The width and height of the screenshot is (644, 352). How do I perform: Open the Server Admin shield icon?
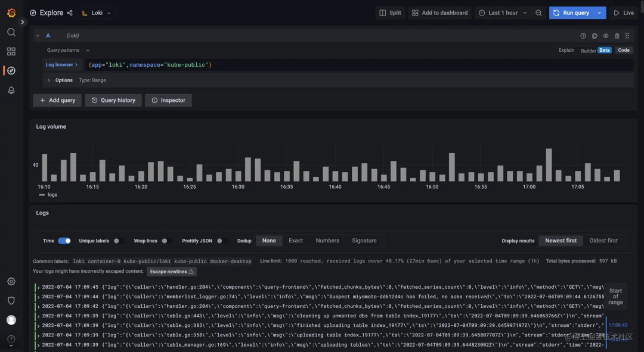pyautogui.click(x=11, y=301)
